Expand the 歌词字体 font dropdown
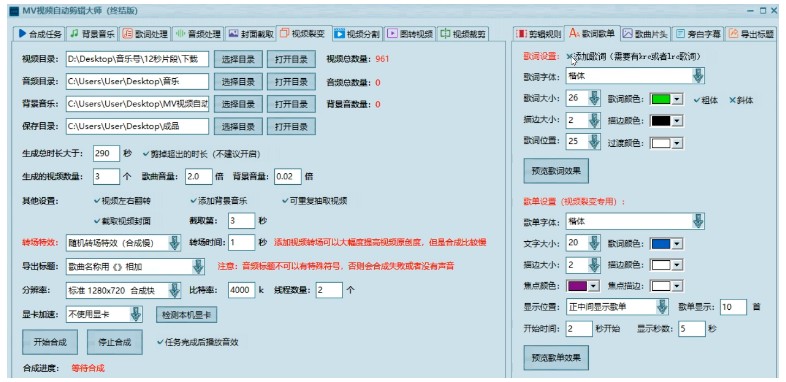The width and height of the screenshot is (786, 382). (698, 76)
